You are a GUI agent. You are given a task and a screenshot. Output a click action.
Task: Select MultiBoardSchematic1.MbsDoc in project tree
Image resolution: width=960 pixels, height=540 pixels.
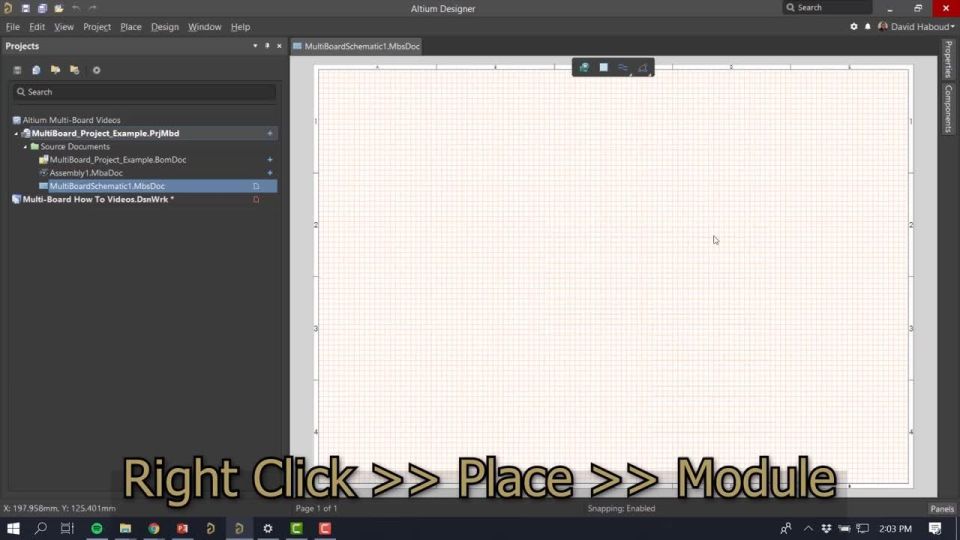107,186
